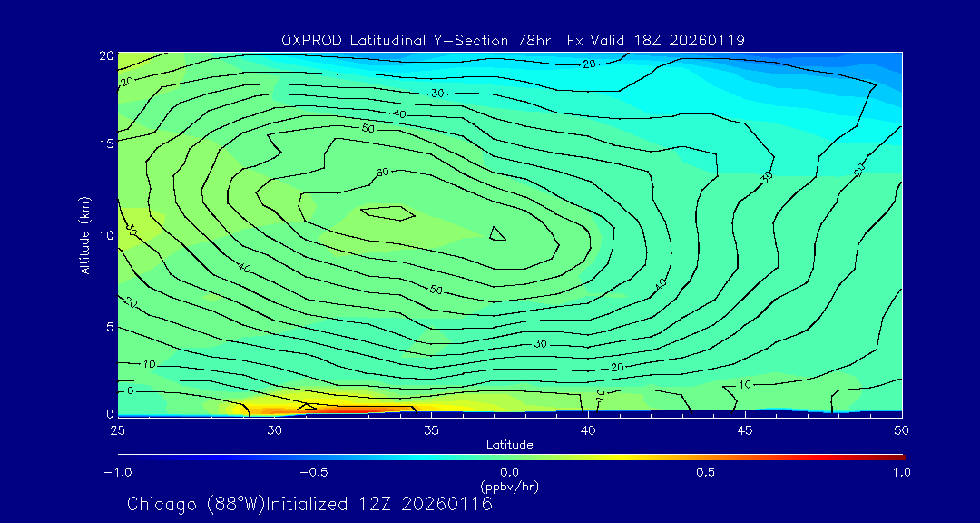980x523 pixels.
Task: Click latitude axis tick label 45
Action: click(x=745, y=429)
